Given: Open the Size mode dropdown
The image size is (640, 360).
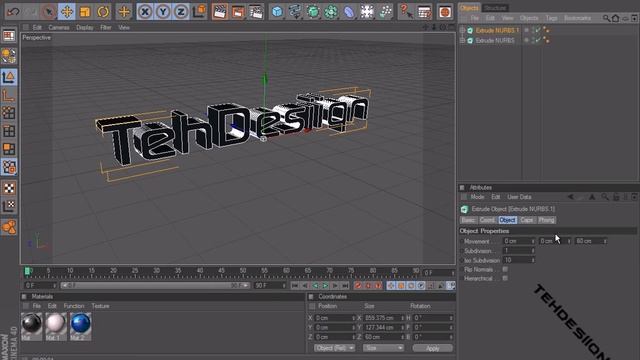Looking at the screenshot, I should point(383,348).
